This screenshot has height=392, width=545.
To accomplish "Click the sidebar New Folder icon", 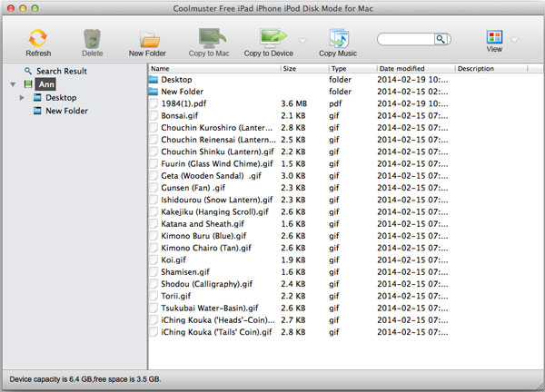I will tap(37, 111).
